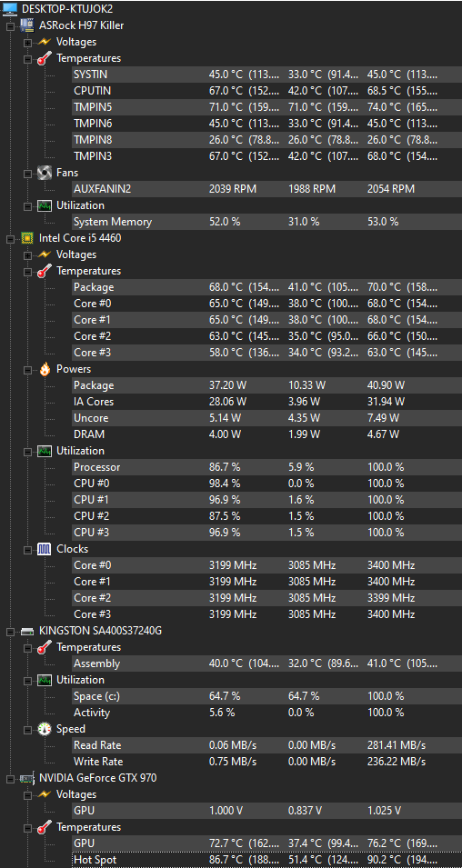Click the 37.20 W Package power value
This screenshot has height=868, width=462.
(227, 385)
